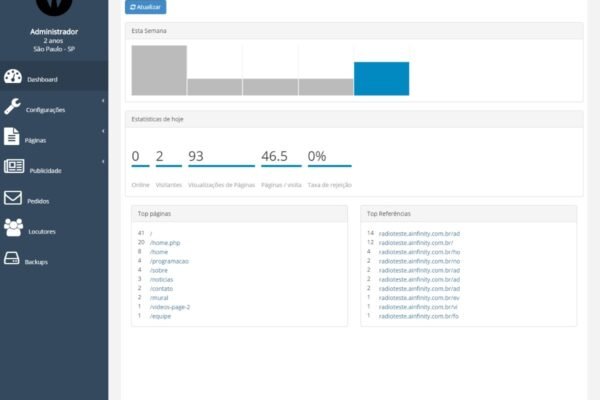Expand the Páginas submenu arrow
This screenshot has height=400, width=600.
(103, 132)
